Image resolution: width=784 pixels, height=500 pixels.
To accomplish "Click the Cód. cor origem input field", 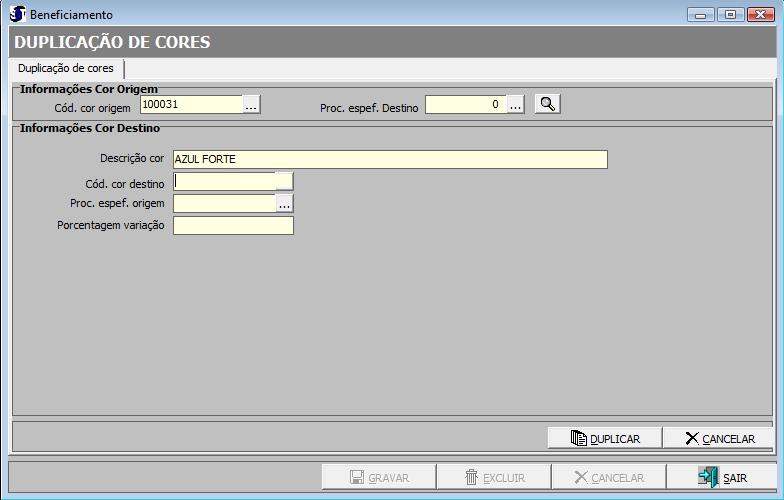I will coord(190,104).
